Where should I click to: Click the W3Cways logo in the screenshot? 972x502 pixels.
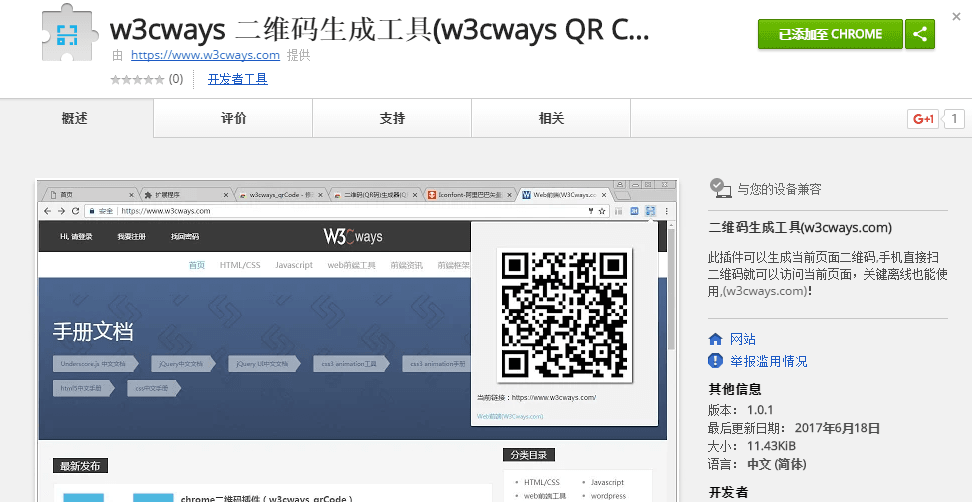pyautogui.click(x=353, y=236)
